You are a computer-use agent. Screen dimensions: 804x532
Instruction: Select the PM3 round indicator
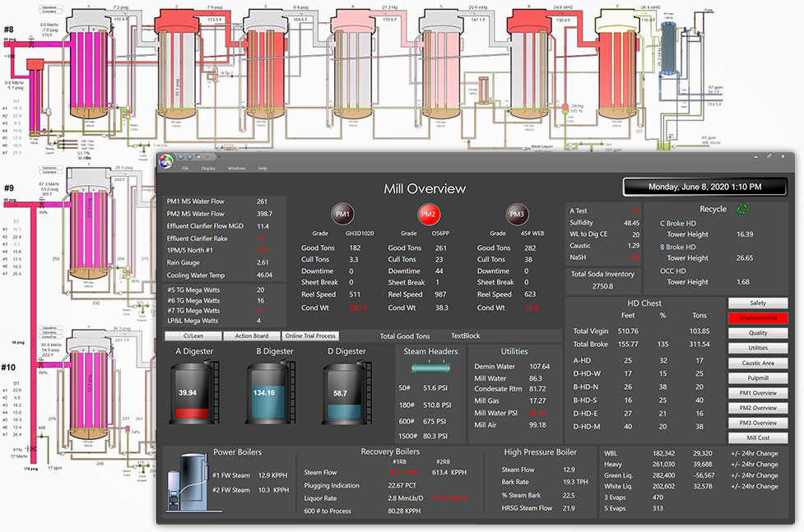tap(517, 215)
